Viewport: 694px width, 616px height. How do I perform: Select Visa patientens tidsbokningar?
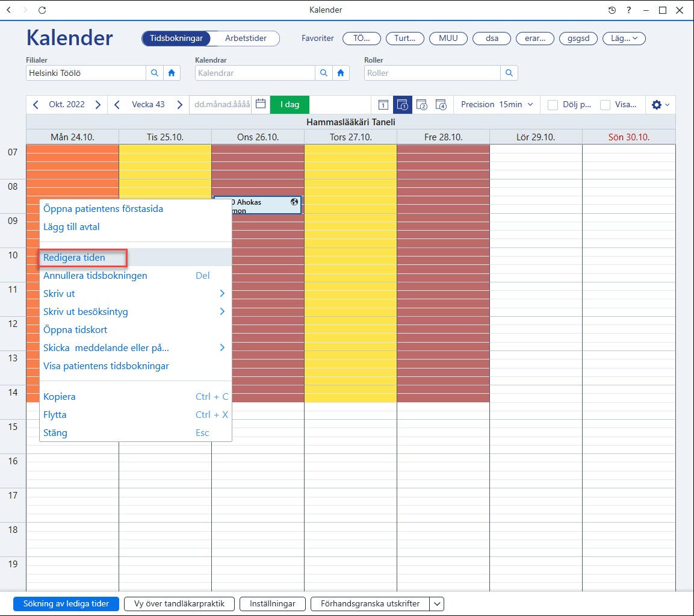pos(135,366)
